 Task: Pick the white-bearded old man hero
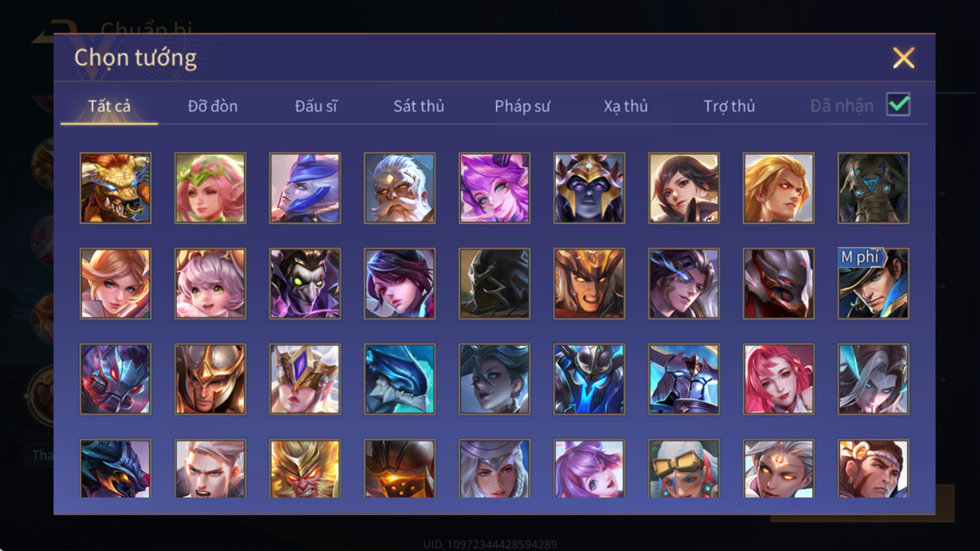(x=399, y=188)
